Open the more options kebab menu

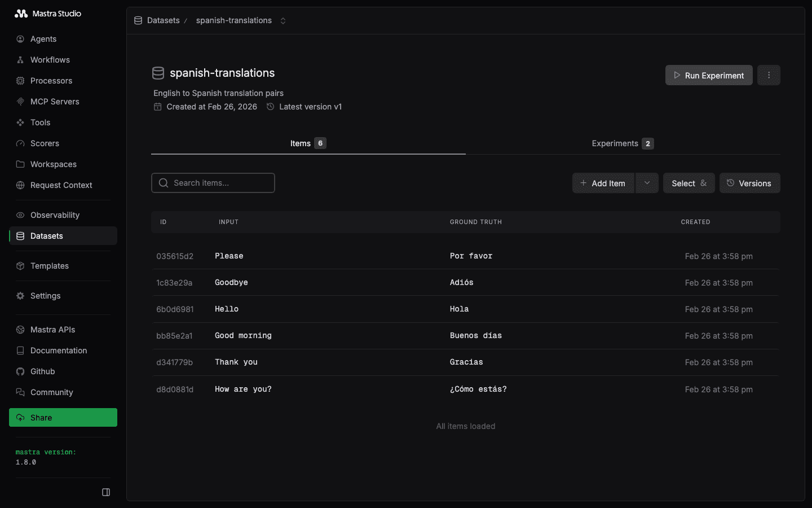pos(769,75)
